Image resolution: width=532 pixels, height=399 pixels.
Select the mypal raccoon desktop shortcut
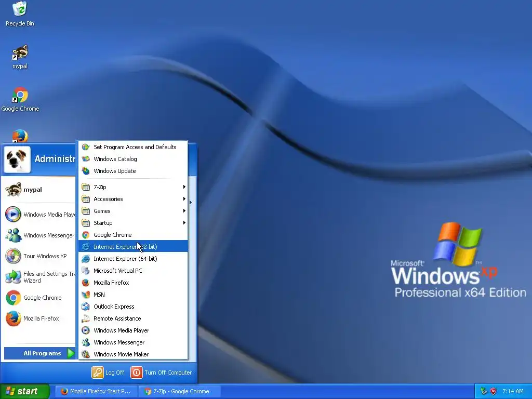20,57
